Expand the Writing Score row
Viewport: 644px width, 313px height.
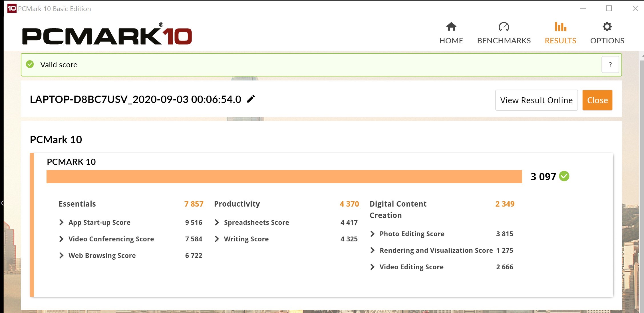click(x=217, y=239)
